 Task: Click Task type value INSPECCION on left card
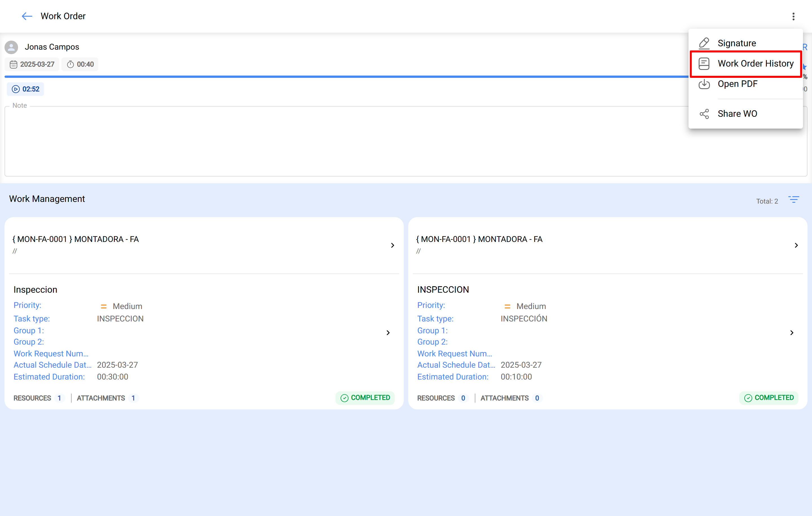pyautogui.click(x=120, y=319)
